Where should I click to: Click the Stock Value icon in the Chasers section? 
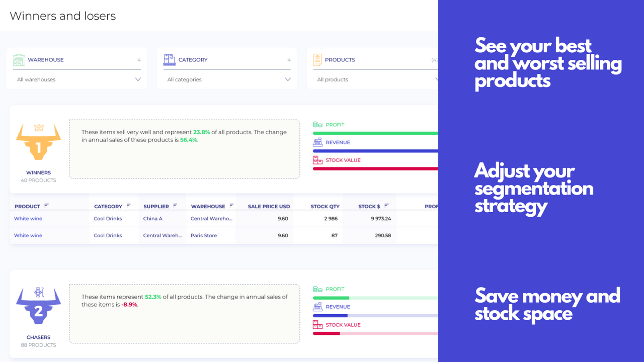[317, 324]
